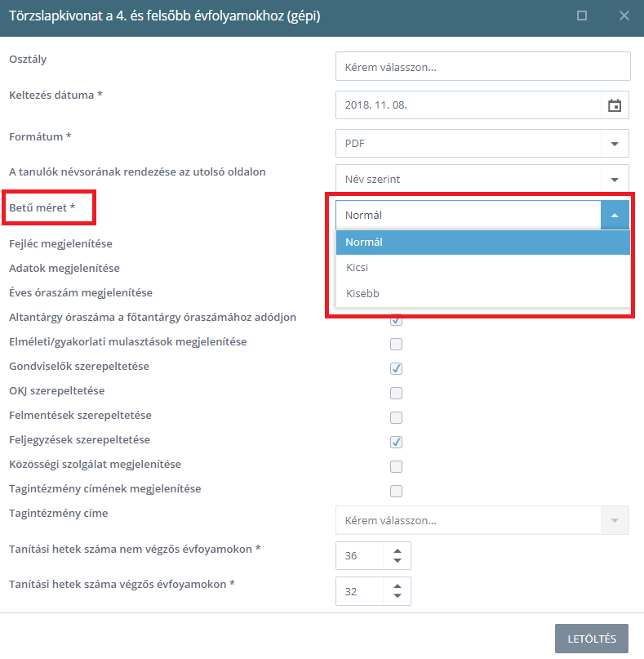Expand the Név szerint sorting dropdown
Viewport: 644px width, 659px height.
pos(482,179)
